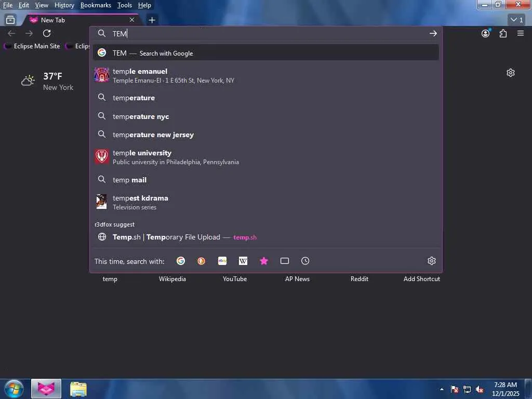Open the Windows Start orb
Viewport: 532px width, 399px height.
(x=14, y=389)
